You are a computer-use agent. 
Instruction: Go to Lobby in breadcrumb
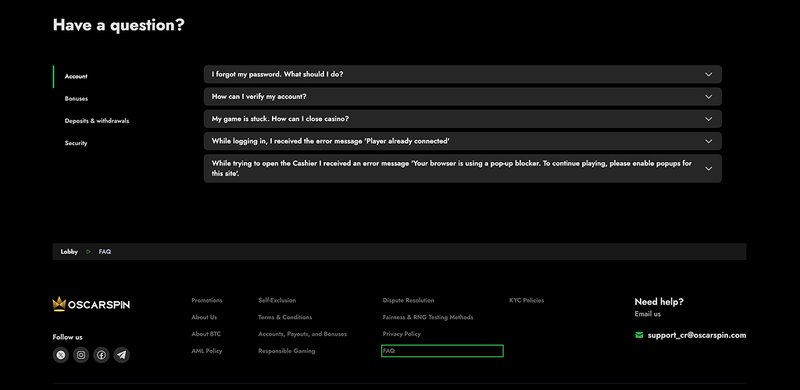coord(69,252)
